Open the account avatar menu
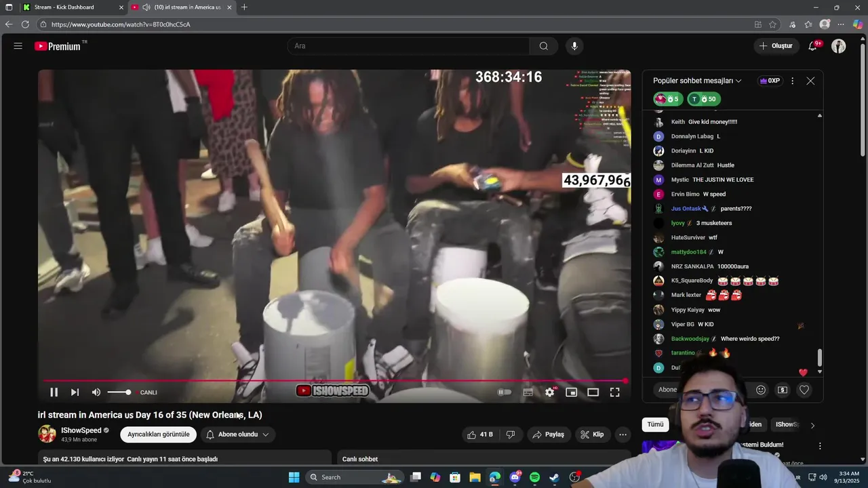Viewport: 868px width, 488px height. [x=839, y=46]
